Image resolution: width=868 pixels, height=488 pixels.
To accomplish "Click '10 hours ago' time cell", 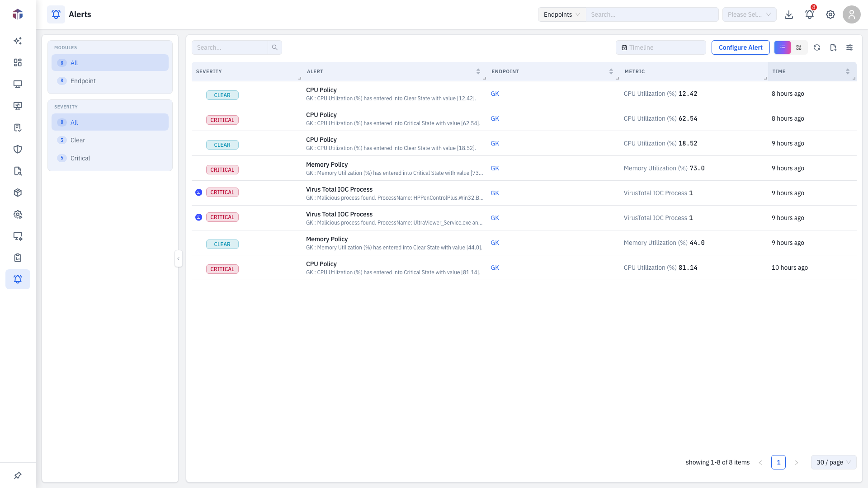I will pyautogui.click(x=790, y=267).
